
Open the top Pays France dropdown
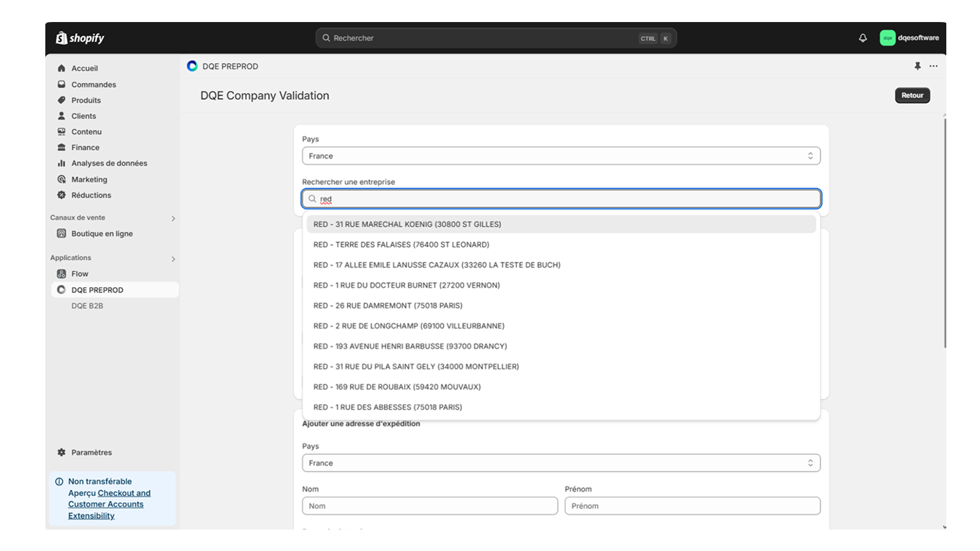(x=561, y=156)
